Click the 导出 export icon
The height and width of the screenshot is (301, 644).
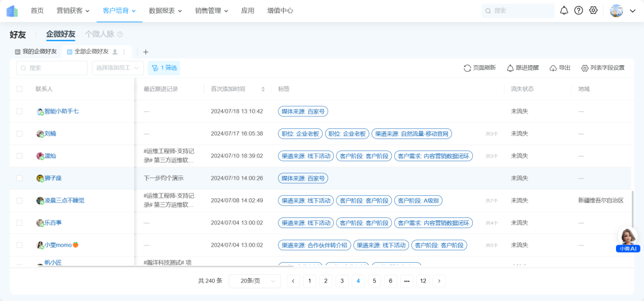click(x=553, y=68)
